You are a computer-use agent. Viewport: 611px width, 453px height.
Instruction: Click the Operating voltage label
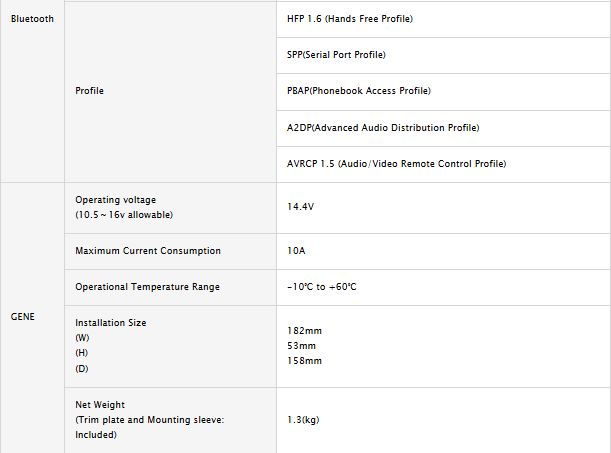(x=116, y=200)
